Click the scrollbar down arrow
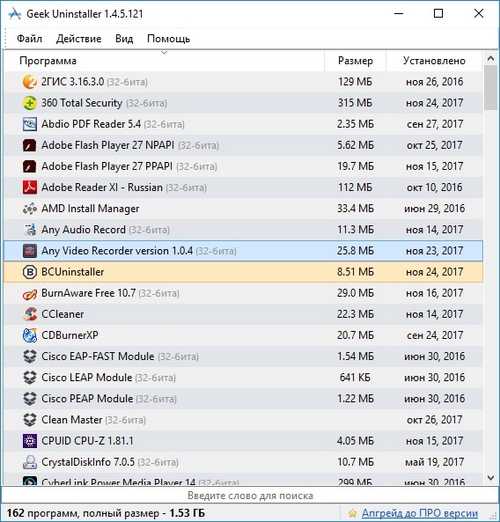 click(491, 478)
